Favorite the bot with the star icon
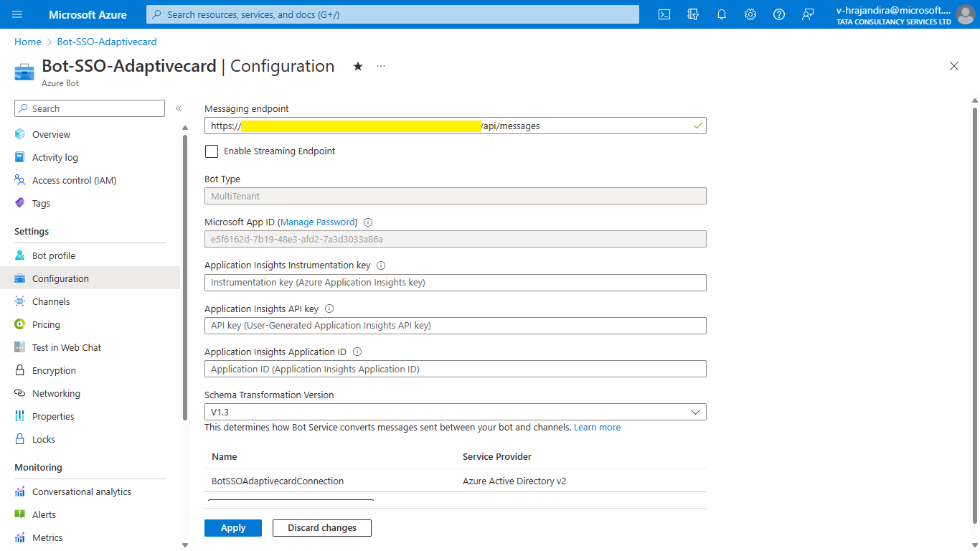Viewport: 980px width, 551px height. (x=358, y=66)
